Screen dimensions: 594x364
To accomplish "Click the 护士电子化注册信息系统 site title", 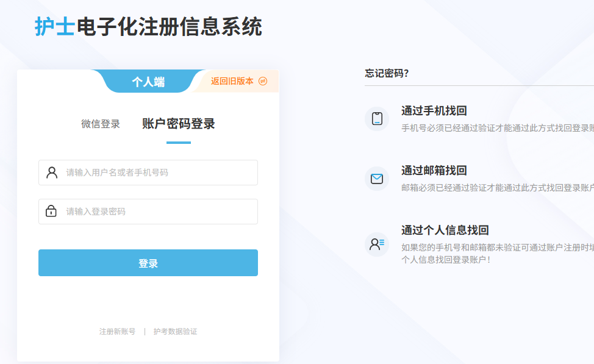I will 148,27.
